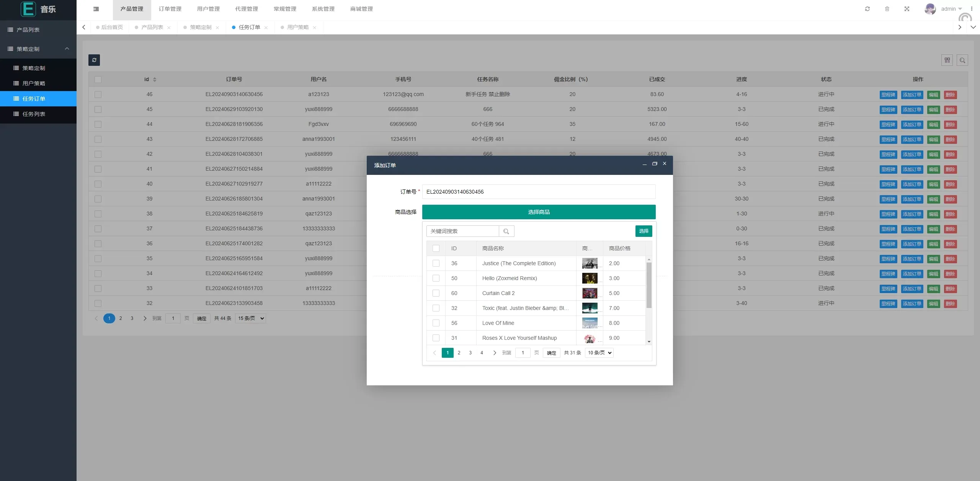Check the box for Curtain Call 2

coord(436,293)
